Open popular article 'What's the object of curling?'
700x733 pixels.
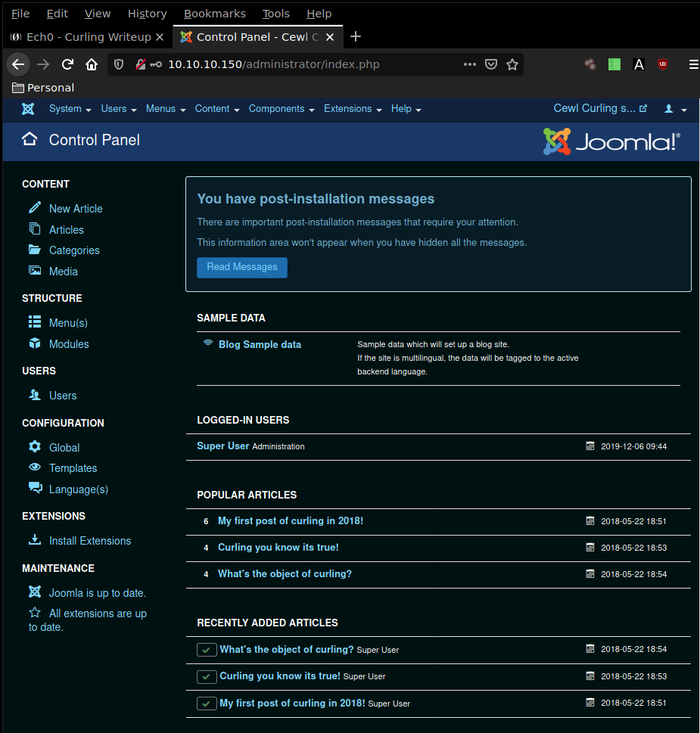pos(285,574)
